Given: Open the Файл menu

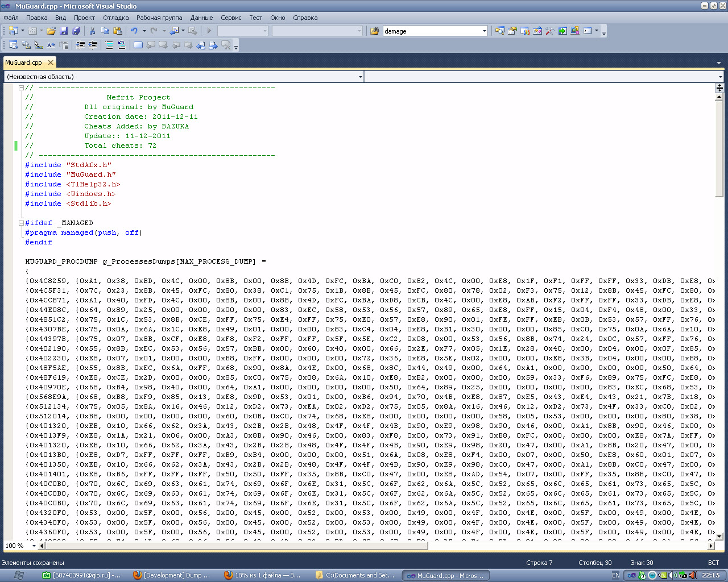Looking at the screenshot, I should pyautogui.click(x=11, y=18).
